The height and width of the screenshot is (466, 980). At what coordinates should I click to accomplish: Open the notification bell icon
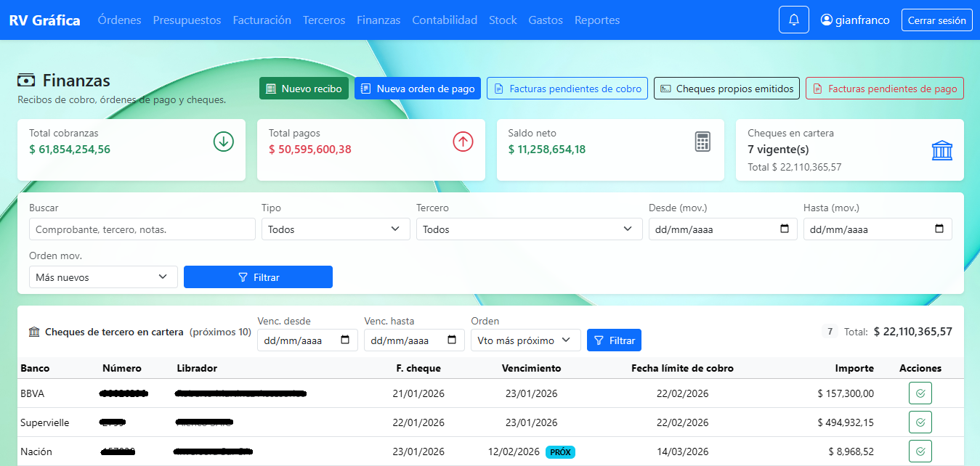[793, 20]
